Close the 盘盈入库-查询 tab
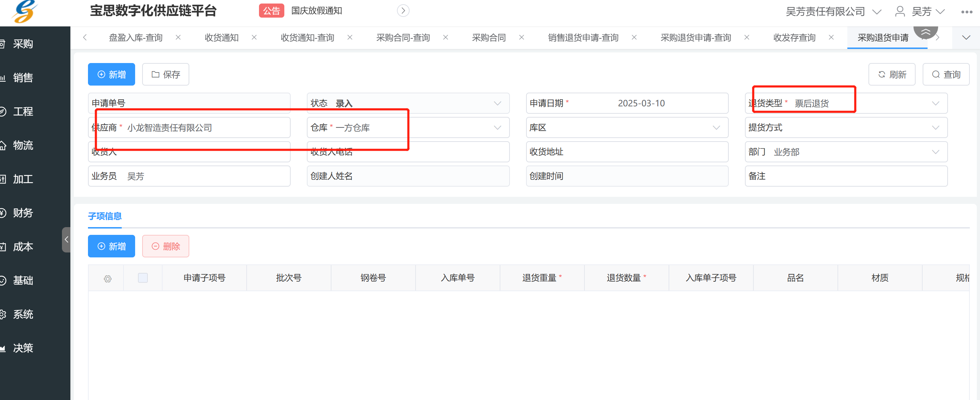Image resolution: width=980 pixels, height=400 pixels. click(178, 37)
